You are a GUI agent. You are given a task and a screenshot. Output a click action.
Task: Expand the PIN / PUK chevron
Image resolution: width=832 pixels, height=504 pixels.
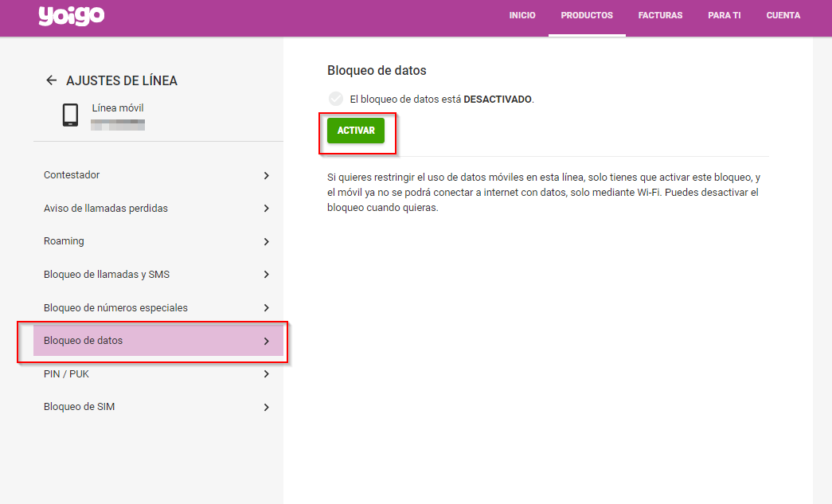[266, 373]
